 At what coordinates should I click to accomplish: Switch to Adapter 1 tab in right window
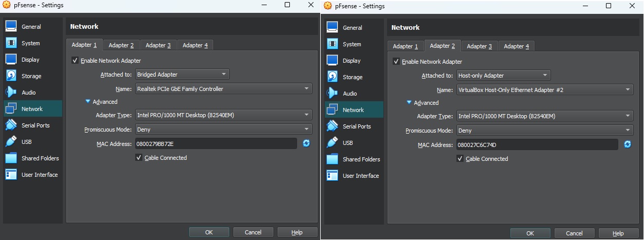click(406, 46)
